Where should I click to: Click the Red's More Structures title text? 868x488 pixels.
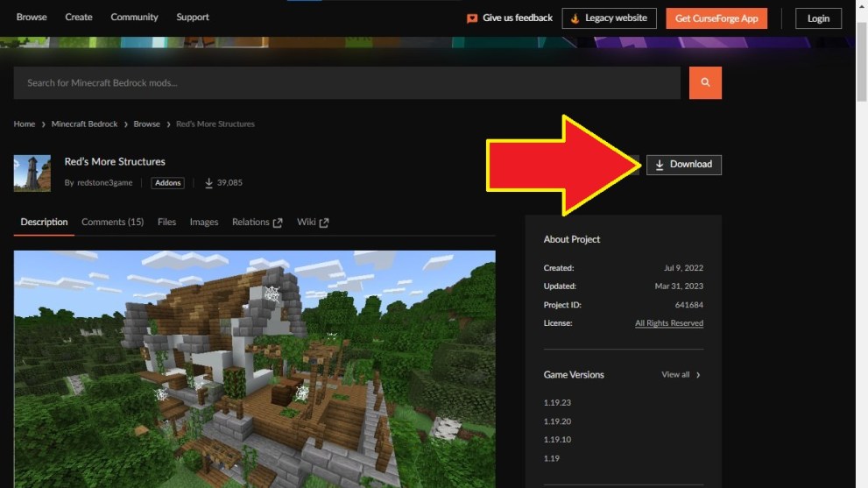point(115,162)
